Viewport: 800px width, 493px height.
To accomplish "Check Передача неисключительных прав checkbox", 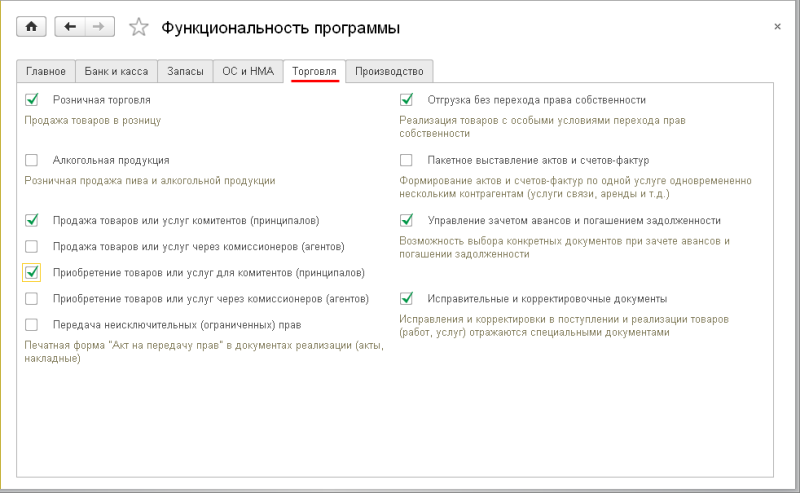I will coord(32,324).
